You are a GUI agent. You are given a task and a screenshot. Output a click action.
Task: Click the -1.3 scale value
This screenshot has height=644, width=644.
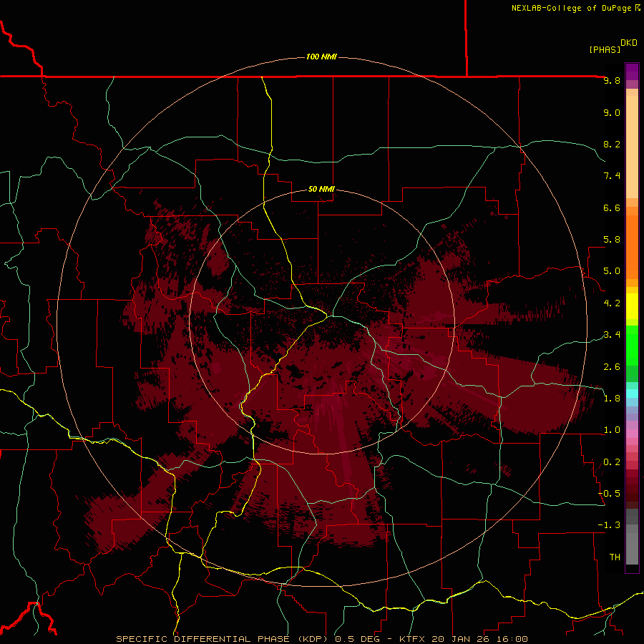609,525
